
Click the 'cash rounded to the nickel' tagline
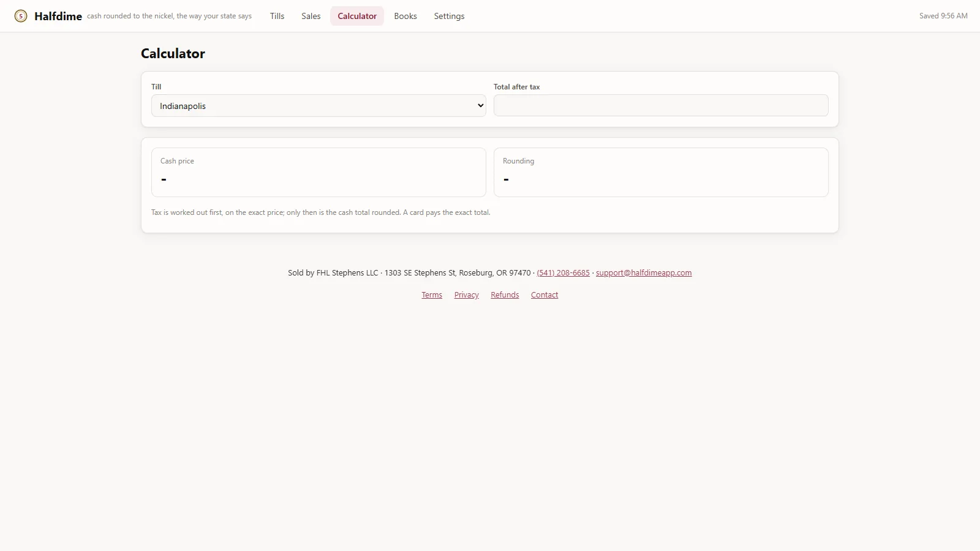(169, 16)
